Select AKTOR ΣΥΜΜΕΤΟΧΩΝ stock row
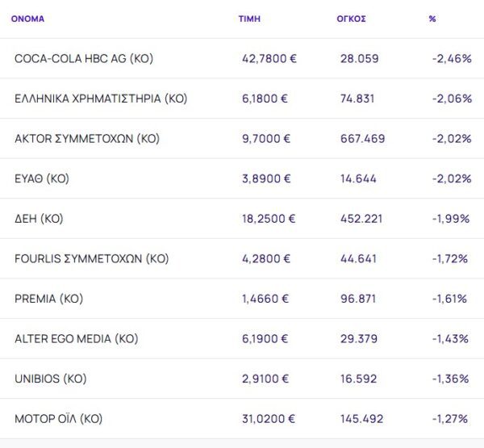The image size is (484, 448). tap(87, 139)
